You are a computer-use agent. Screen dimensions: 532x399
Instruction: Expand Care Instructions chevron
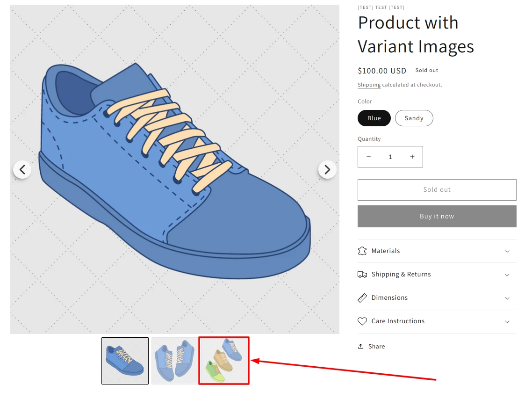pos(507,321)
